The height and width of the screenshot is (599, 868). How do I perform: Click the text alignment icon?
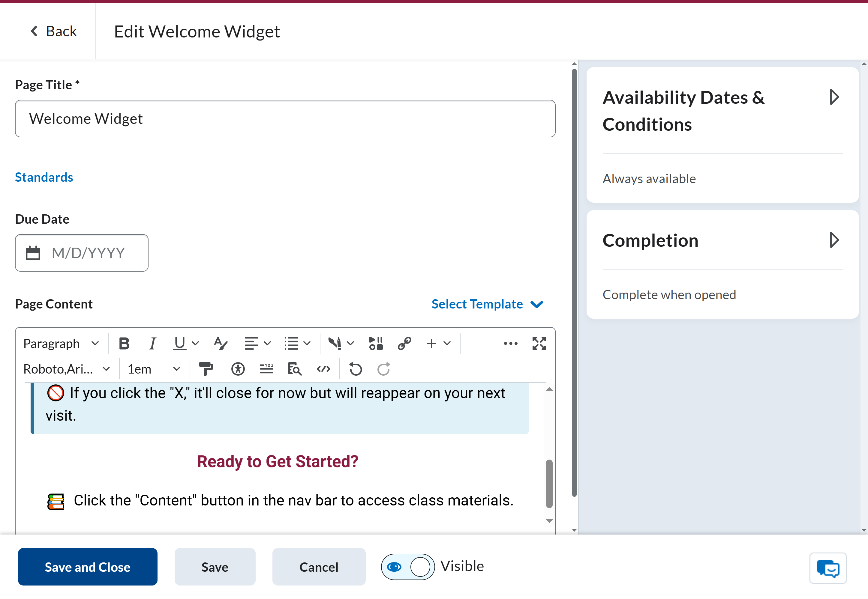point(251,343)
